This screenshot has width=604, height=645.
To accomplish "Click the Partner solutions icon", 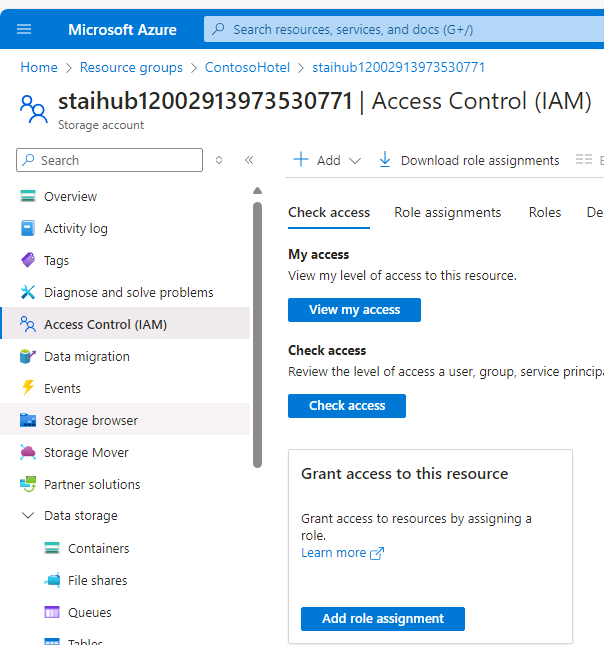I will click(28, 484).
